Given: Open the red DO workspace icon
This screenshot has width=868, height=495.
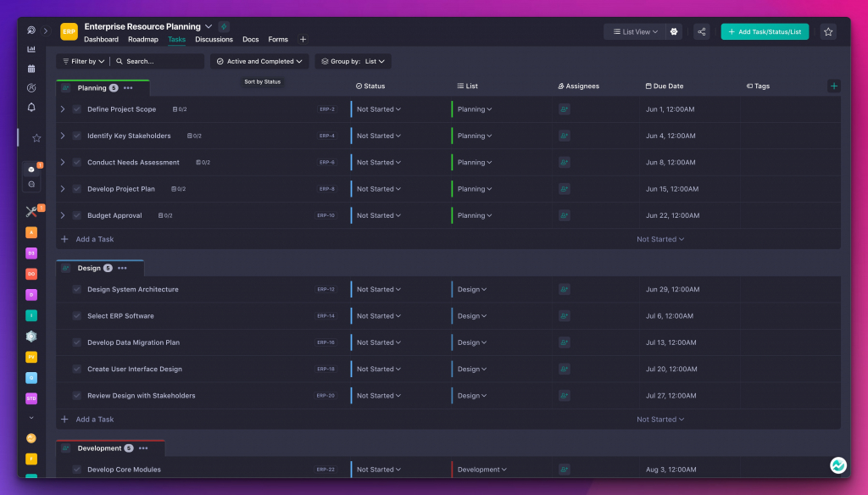Looking at the screenshot, I should (x=31, y=274).
